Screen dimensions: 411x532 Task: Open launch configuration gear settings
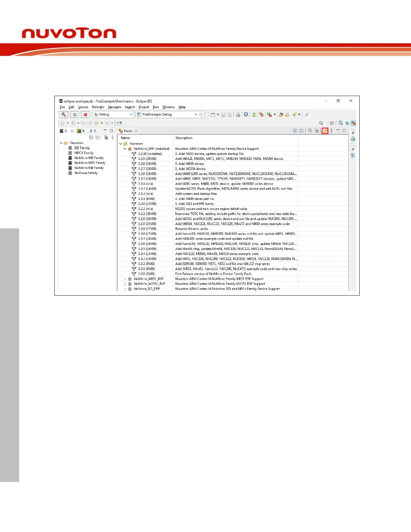coord(201,115)
